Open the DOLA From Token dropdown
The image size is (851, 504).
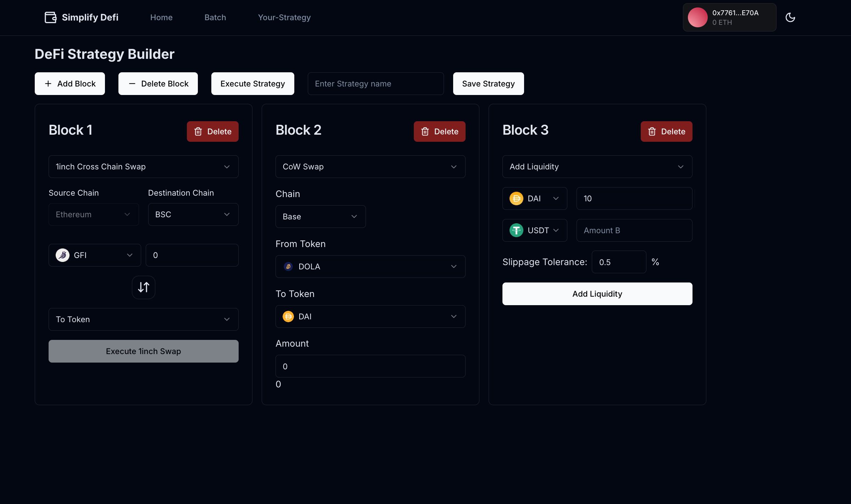tap(371, 267)
